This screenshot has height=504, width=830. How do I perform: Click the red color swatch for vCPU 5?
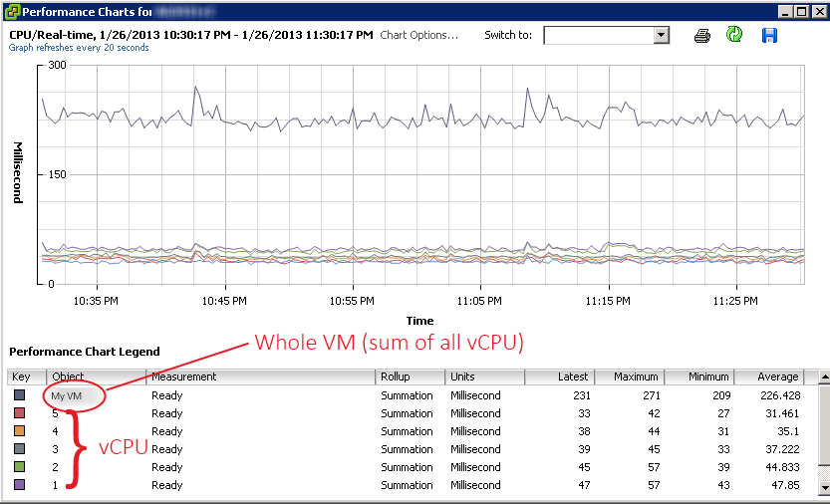[x=20, y=413]
